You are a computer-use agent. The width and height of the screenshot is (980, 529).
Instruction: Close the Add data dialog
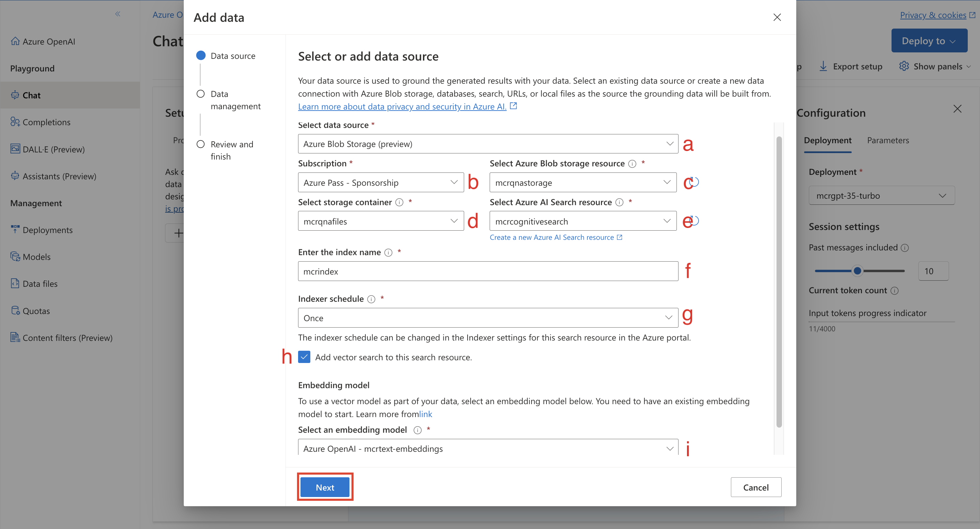(x=777, y=17)
